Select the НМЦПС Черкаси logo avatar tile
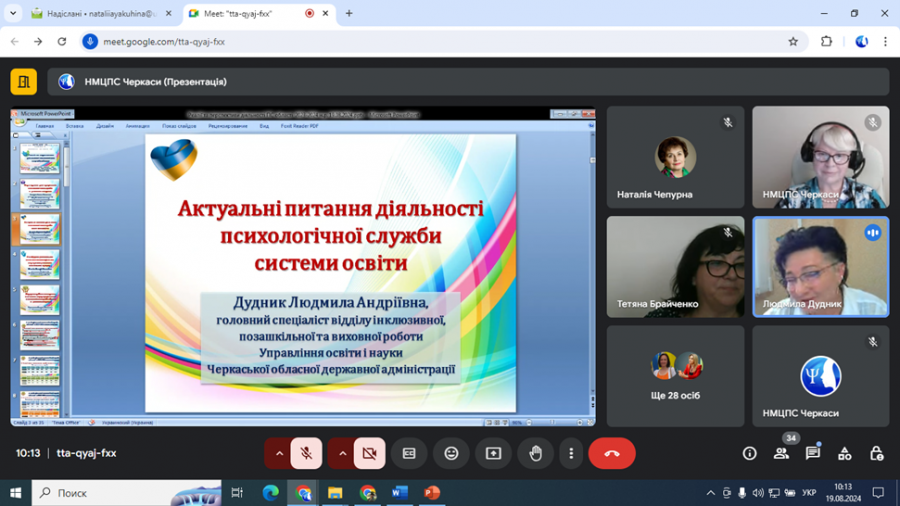Screen dimensions: 900x506 coord(820,376)
